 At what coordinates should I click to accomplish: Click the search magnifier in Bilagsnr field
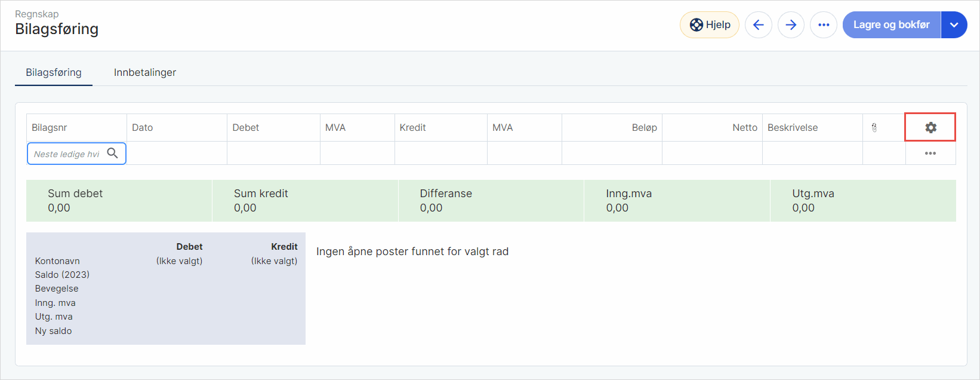(112, 153)
